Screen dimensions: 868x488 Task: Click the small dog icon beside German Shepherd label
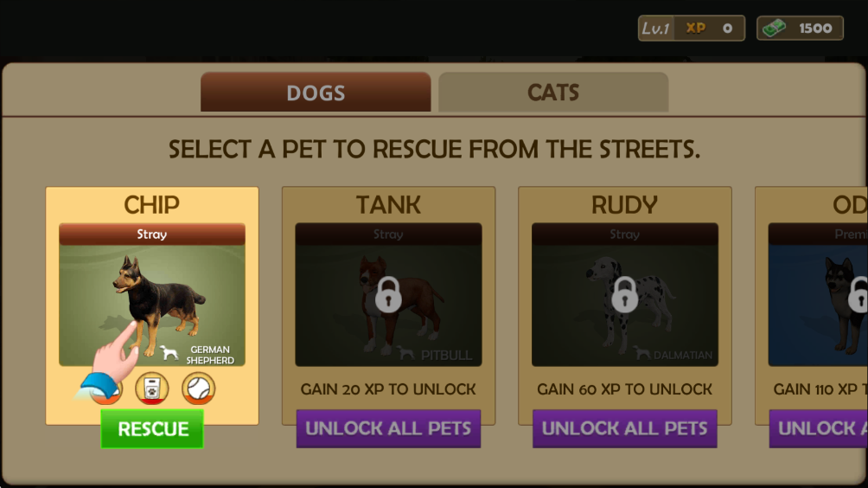click(169, 352)
